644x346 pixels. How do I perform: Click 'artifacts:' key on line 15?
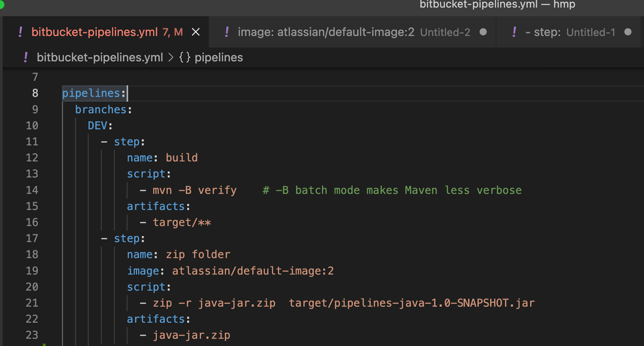[x=159, y=206]
